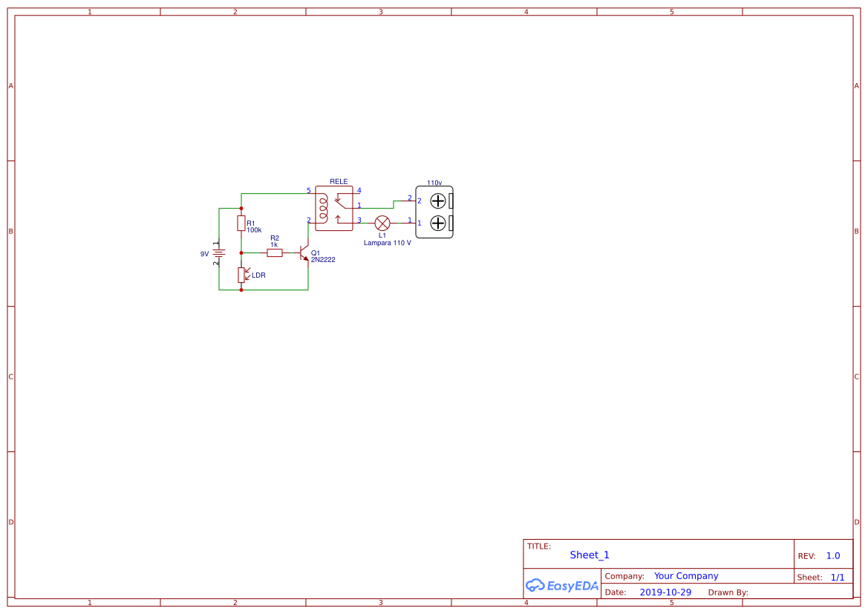This screenshot has width=868, height=614.
Task: Select the Your Company text field
Action: click(686, 575)
